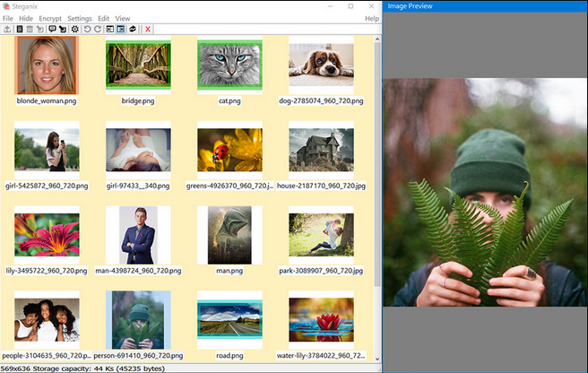The height and width of the screenshot is (373, 588).
Task: Open the Help menu
Action: tap(372, 19)
